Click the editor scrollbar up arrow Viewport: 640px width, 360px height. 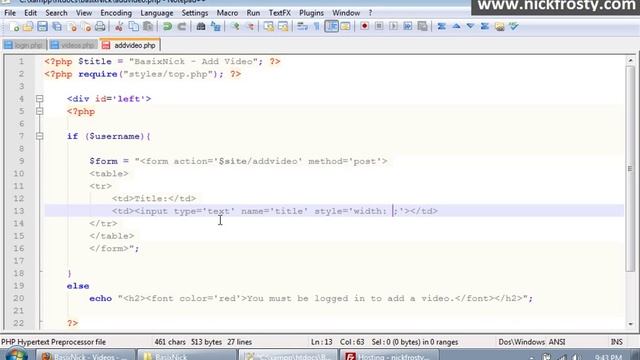(630, 60)
